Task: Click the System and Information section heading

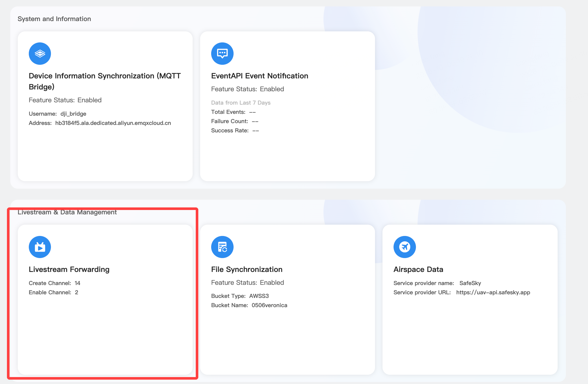Action: click(54, 19)
